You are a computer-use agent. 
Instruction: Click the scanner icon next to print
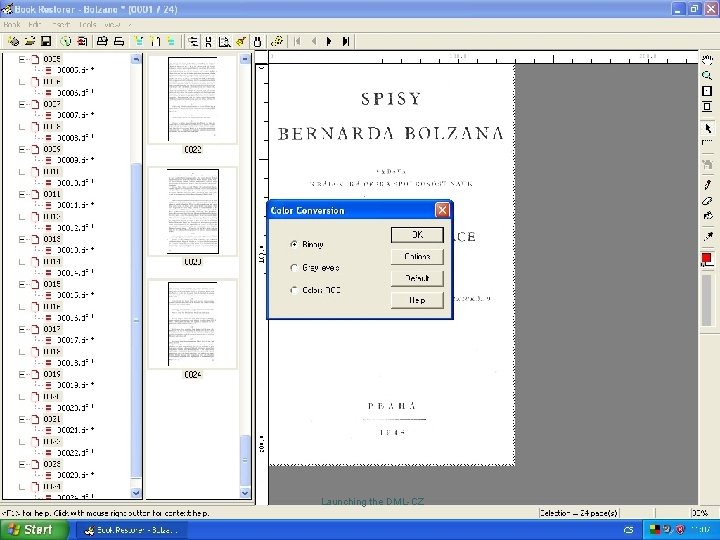(119, 41)
